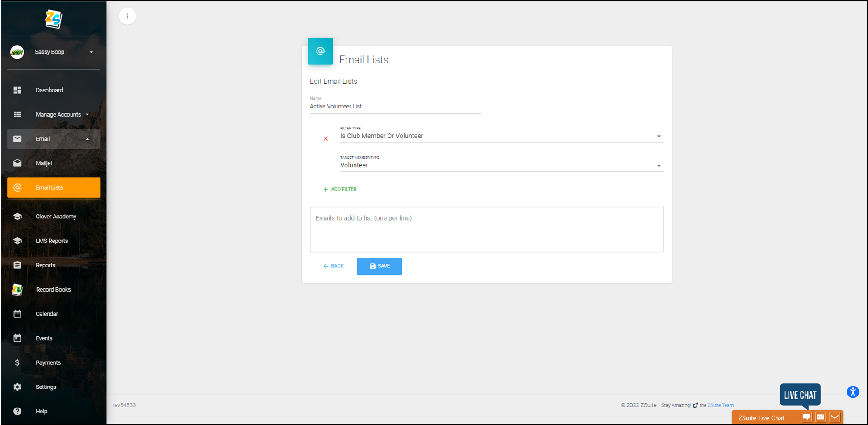Go to Mailjet in sidebar
Viewport: 868px width, 425px height.
tap(44, 163)
